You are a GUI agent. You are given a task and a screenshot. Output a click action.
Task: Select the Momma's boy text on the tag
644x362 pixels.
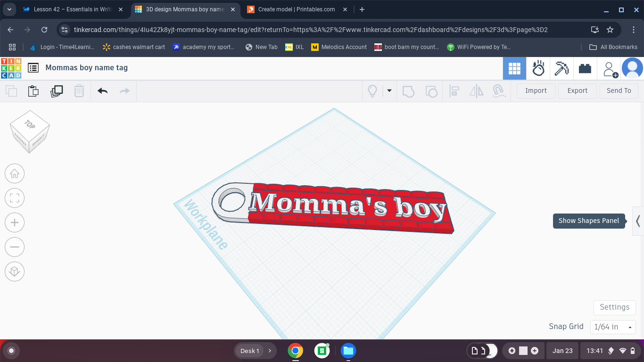pyautogui.click(x=348, y=206)
